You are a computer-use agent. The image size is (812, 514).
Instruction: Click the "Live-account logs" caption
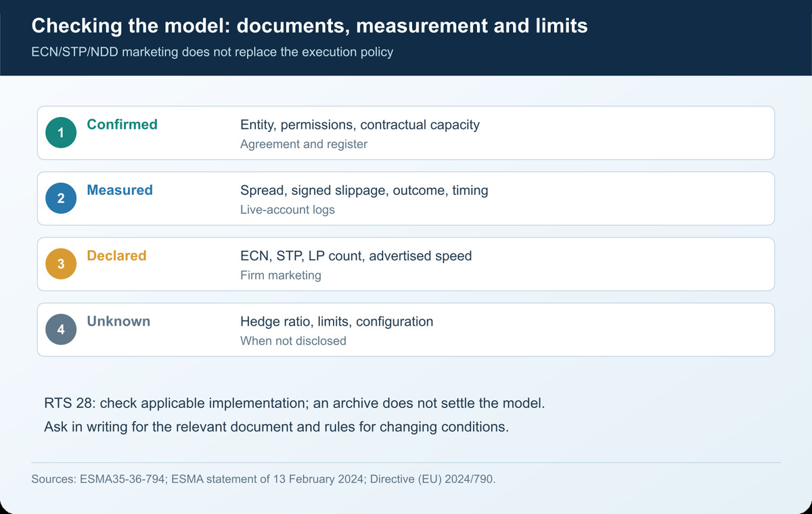pos(288,210)
